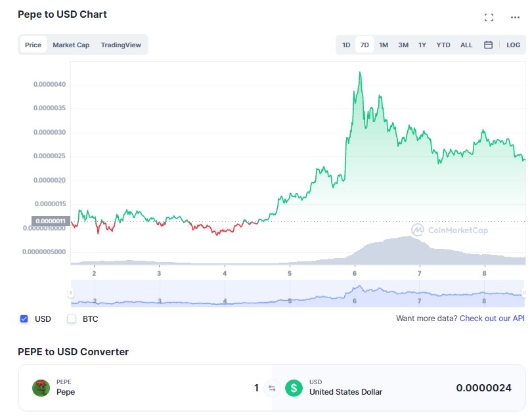The height and width of the screenshot is (415, 532).
Task: Enable the USD checkbox
Action: pyautogui.click(x=24, y=318)
